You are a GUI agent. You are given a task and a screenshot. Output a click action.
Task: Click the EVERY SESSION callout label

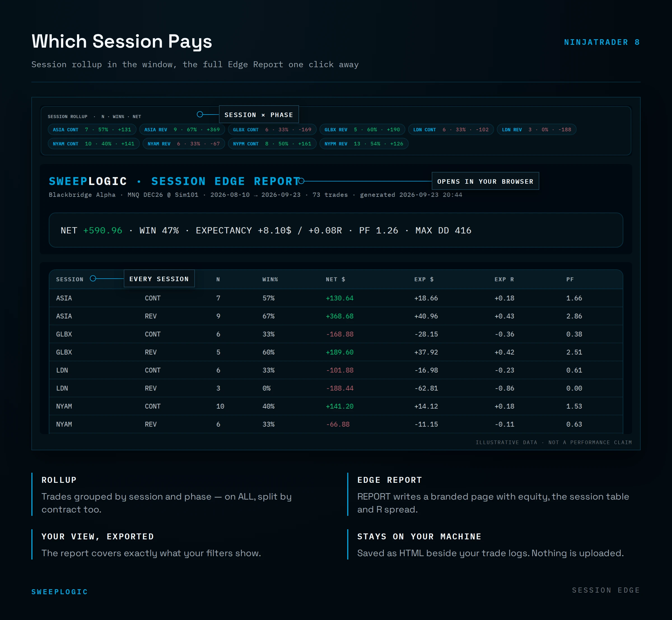coord(159,279)
